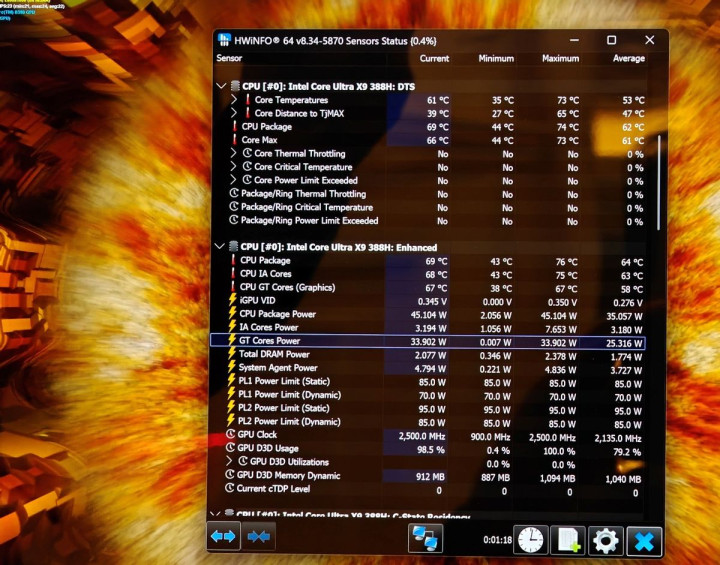Click the 0:01:18 elapsed time display
The image size is (720, 565).
click(x=497, y=540)
